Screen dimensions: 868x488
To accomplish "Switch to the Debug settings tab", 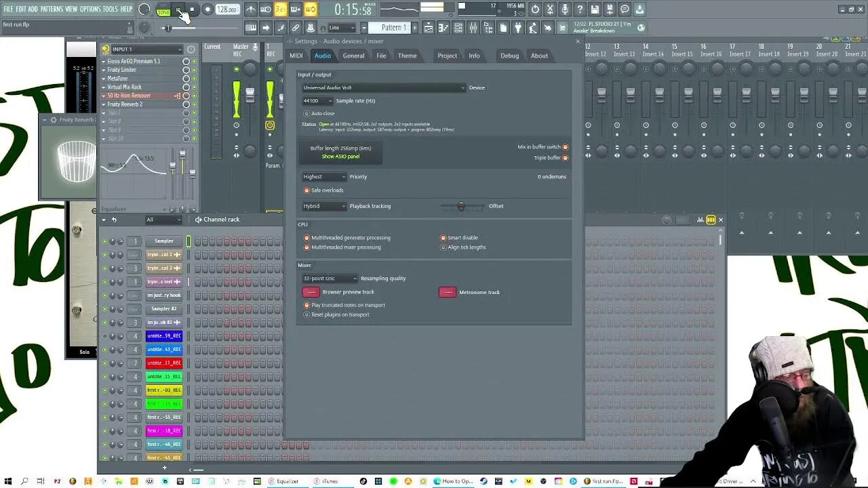I will click(x=509, y=56).
